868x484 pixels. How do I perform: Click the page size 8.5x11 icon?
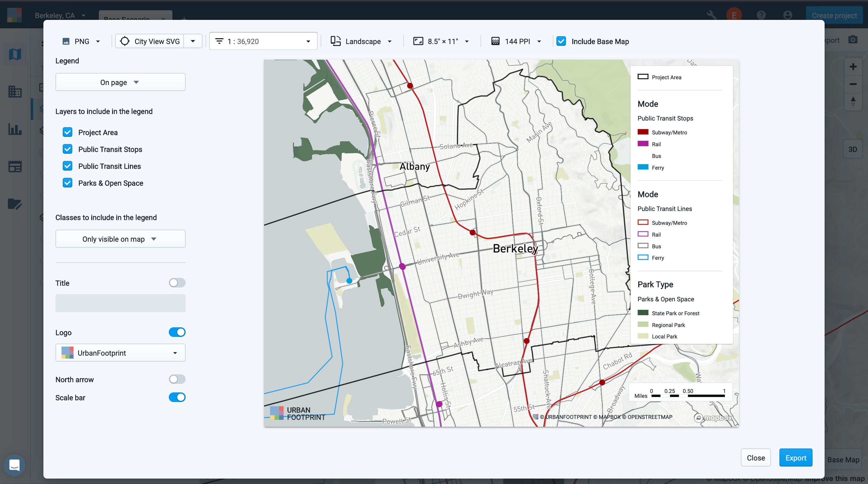tap(418, 41)
